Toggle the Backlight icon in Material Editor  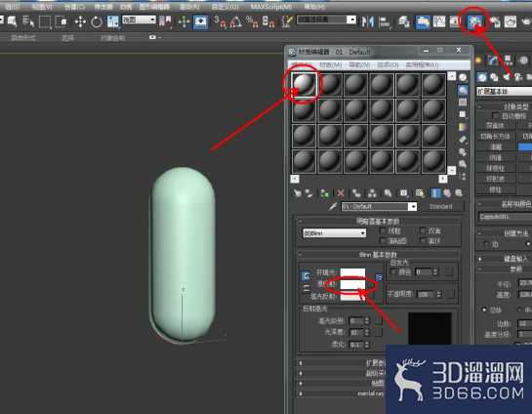(463, 90)
